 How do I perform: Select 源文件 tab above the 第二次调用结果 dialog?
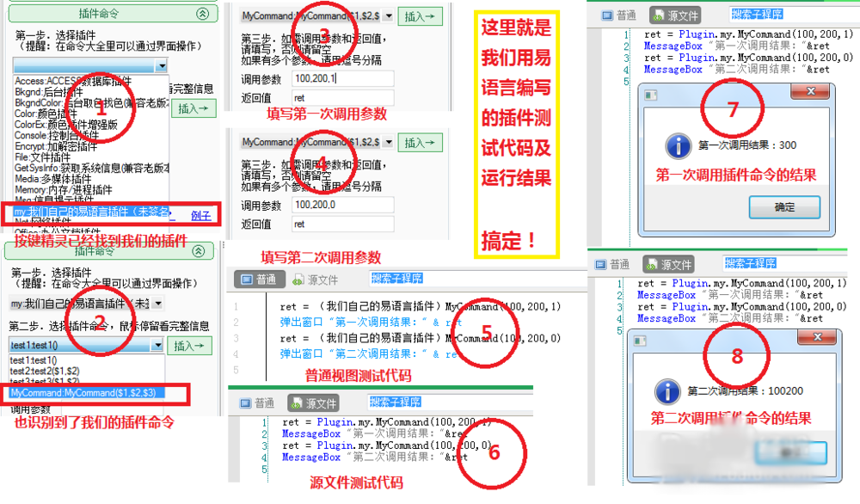coord(668,264)
